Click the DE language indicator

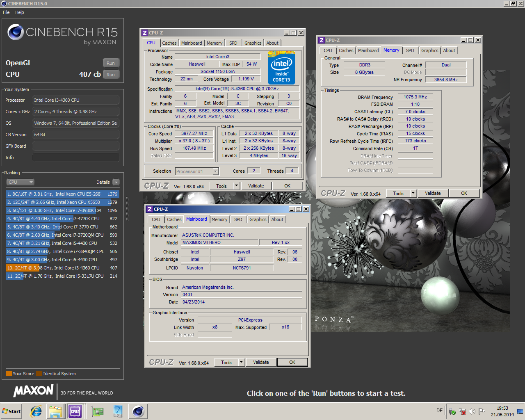point(440,411)
